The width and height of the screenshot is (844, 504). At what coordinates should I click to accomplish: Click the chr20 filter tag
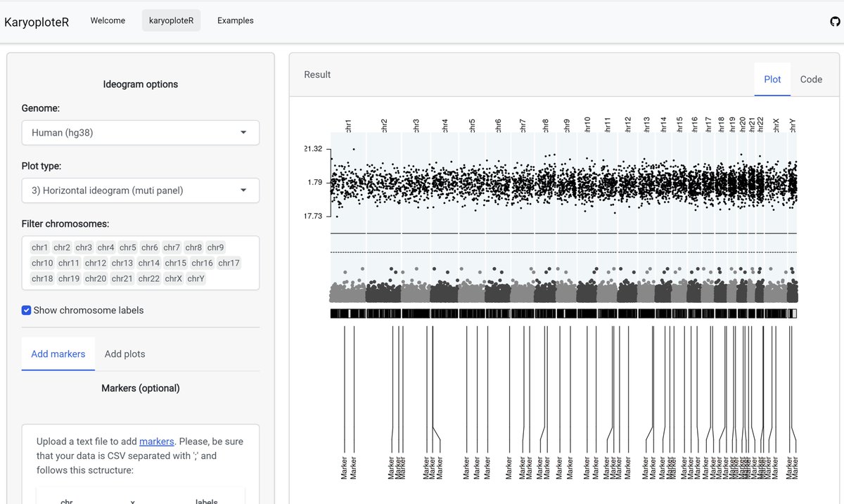[96, 278]
